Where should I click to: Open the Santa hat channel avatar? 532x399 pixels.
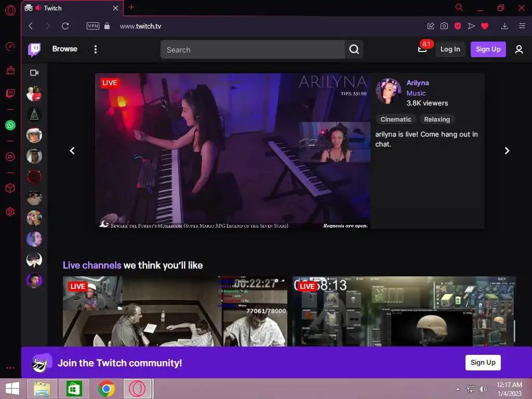tap(34, 135)
